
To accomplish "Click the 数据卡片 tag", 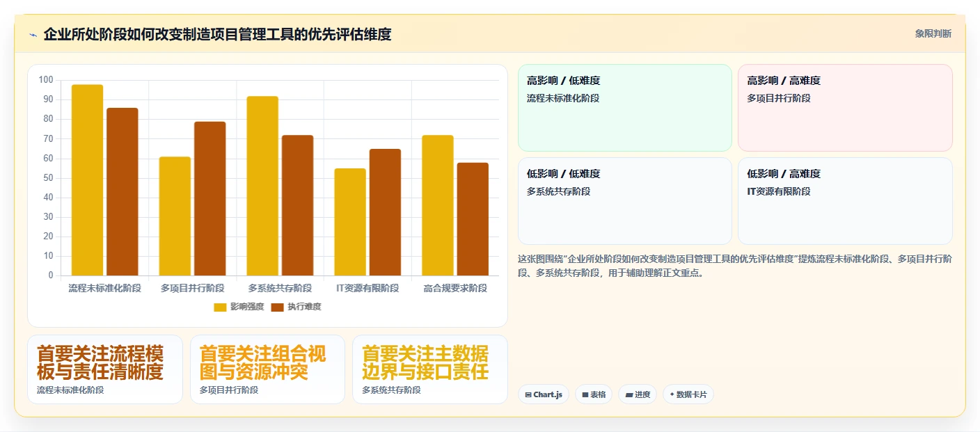I will pos(688,394).
